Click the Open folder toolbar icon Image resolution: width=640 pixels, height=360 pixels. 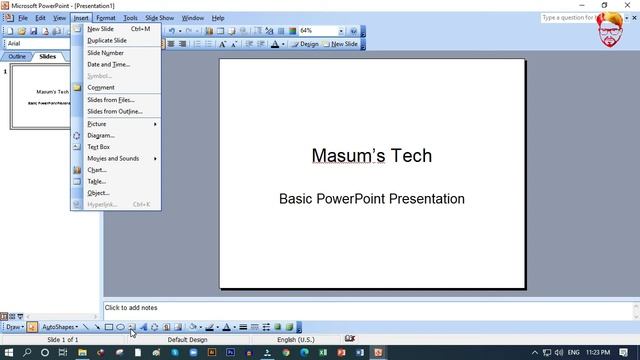point(22,31)
